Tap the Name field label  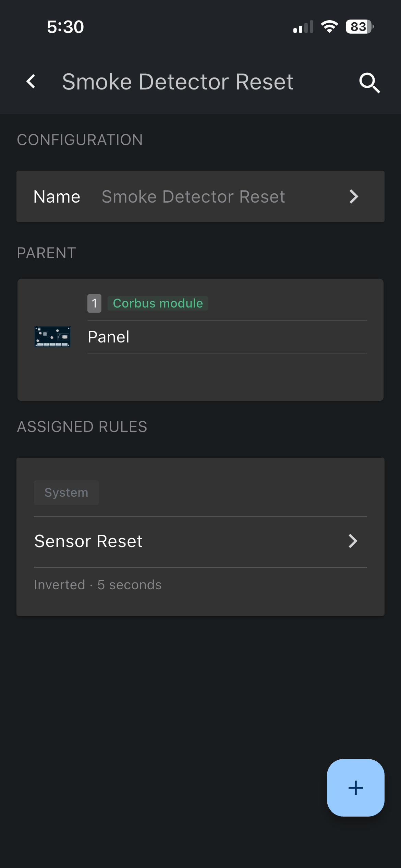tap(57, 197)
